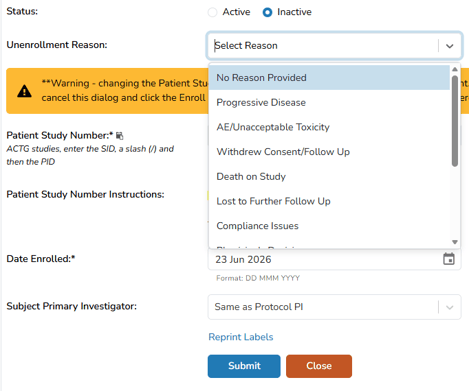Click the Close button
Screen dimensions: 469x391
click(x=319, y=366)
